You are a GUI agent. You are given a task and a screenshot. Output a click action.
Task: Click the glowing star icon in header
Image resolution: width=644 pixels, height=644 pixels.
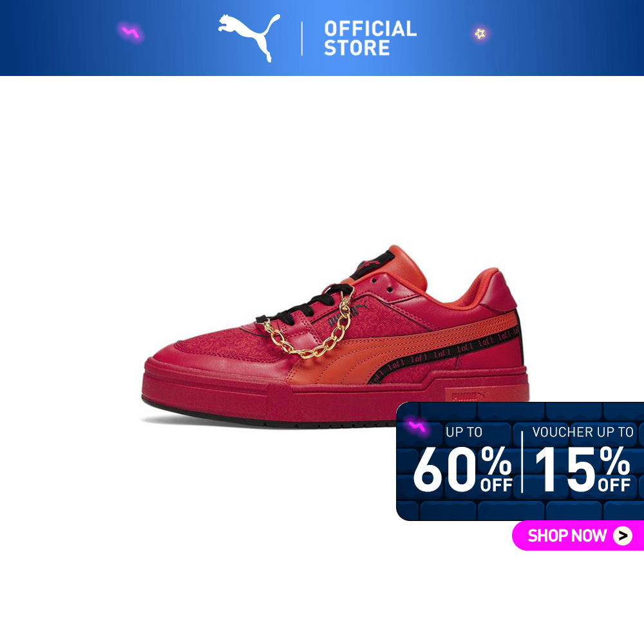pos(480,33)
